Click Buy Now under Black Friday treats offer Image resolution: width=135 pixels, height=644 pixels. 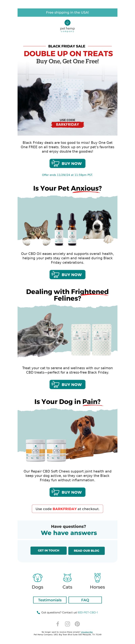pos(67,164)
